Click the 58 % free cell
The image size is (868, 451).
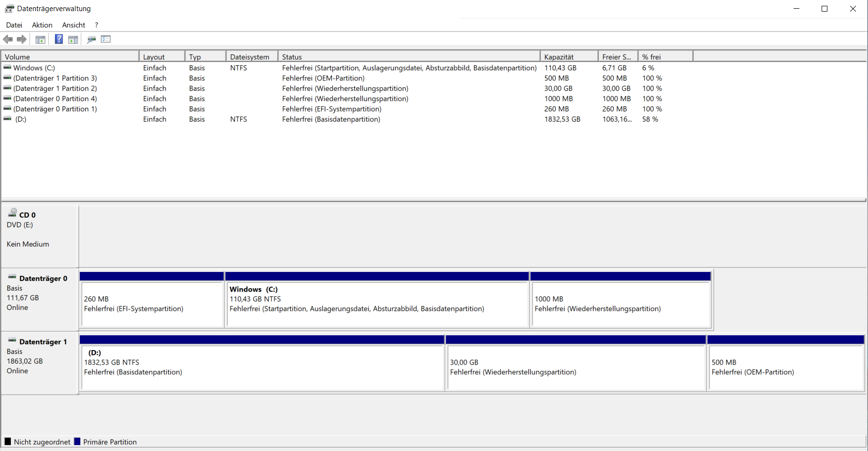point(650,119)
